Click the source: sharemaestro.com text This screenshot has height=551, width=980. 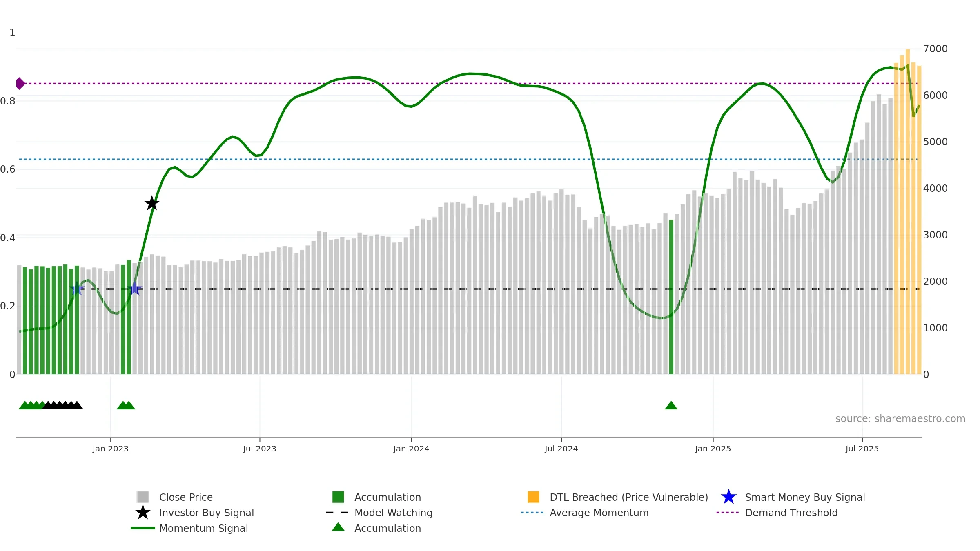pos(900,419)
